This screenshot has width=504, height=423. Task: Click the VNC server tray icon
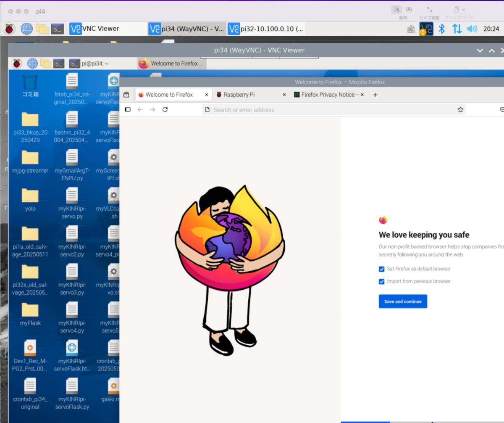pyautogui.click(x=426, y=29)
